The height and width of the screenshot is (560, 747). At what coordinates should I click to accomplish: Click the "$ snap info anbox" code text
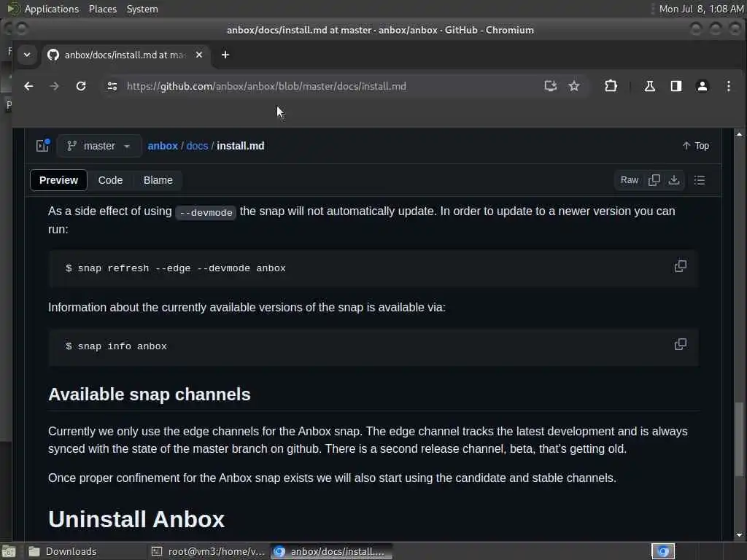point(116,346)
